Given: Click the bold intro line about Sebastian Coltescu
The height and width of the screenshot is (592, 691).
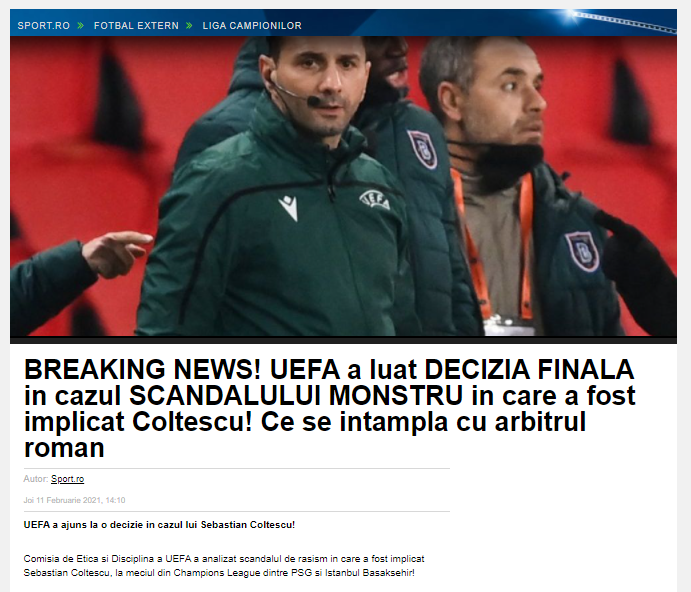Looking at the screenshot, I should tap(159, 525).
